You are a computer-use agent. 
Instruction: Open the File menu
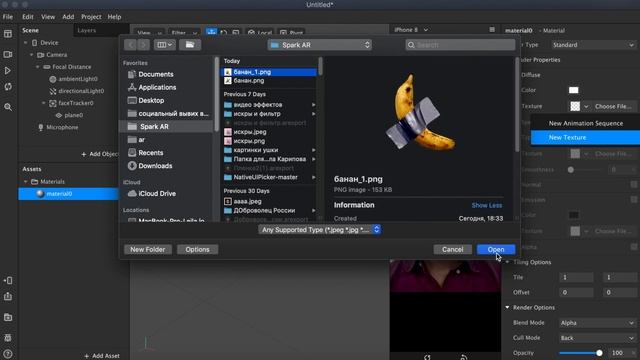[8, 17]
